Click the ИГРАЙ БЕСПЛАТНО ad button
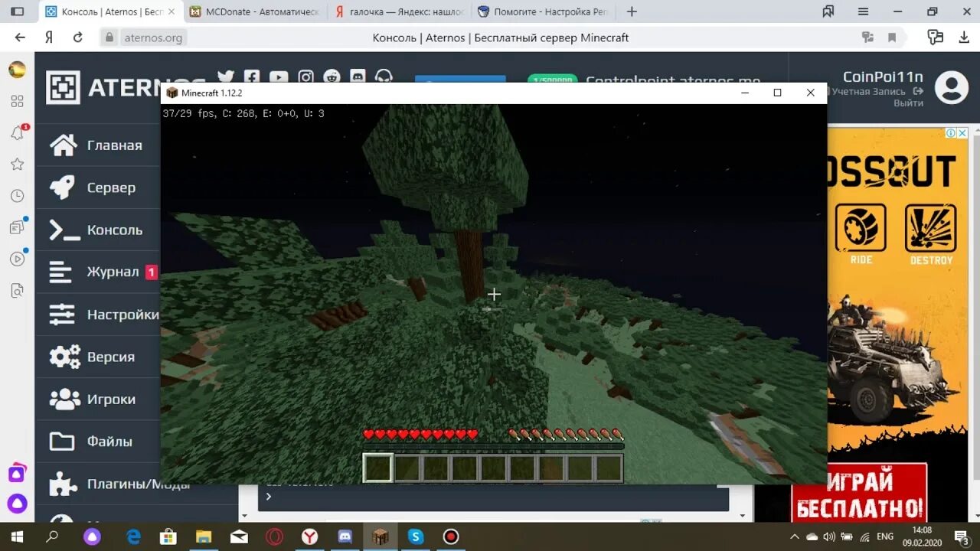The width and height of the screenshot is (980, 551). pyautogui.click(x=857, y=494)
